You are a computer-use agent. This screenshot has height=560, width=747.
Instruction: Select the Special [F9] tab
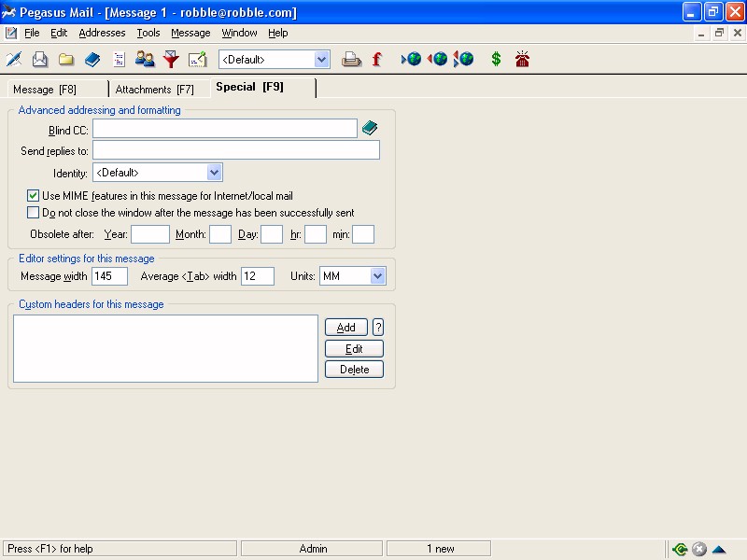[262, 88]
